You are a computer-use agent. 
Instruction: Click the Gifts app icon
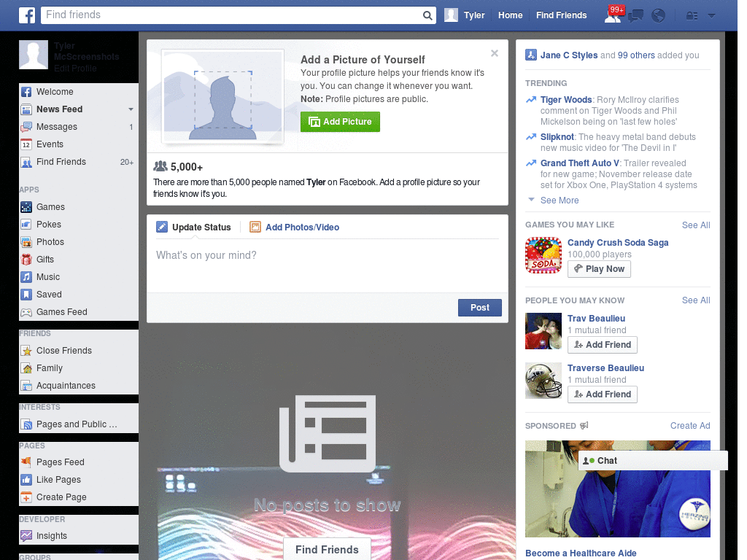(x=26, y=260)
